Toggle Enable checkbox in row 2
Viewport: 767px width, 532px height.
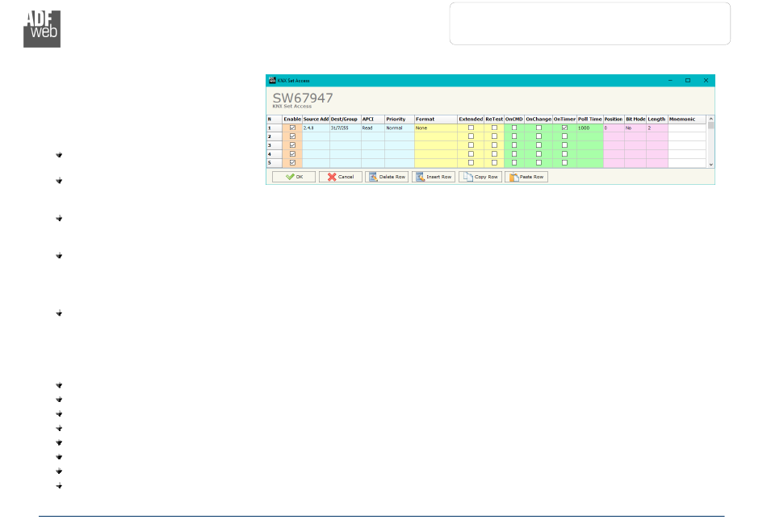292,136
